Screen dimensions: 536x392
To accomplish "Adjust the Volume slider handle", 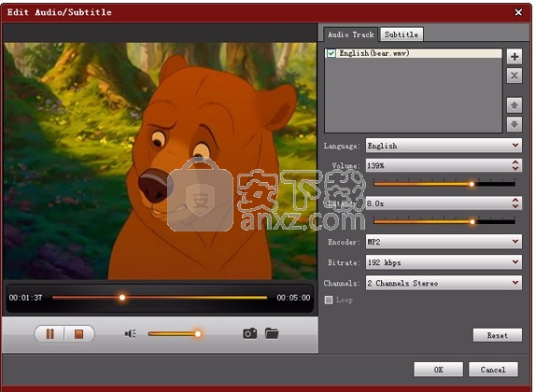I will pyautogui.click(x=472, y=184).
